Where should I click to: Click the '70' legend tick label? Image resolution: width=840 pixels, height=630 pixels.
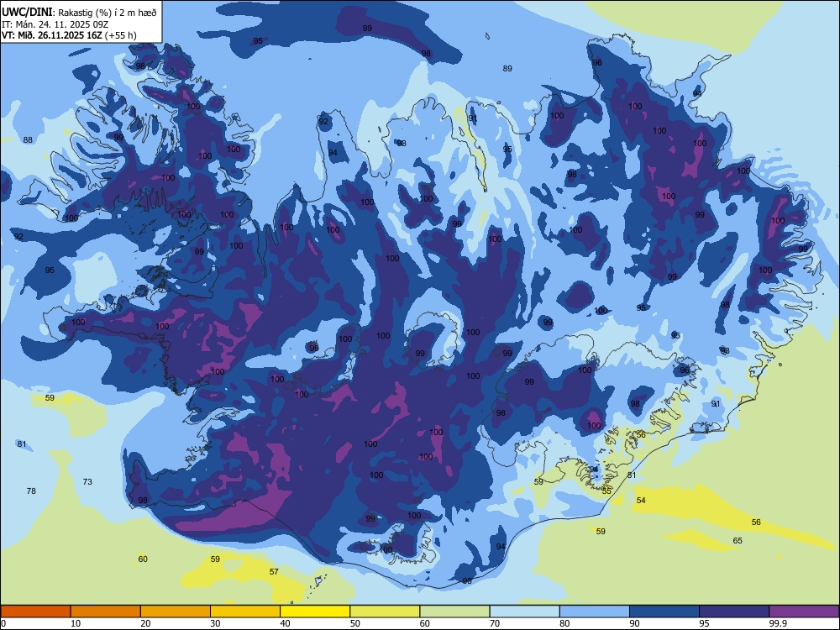pos(495,623)
